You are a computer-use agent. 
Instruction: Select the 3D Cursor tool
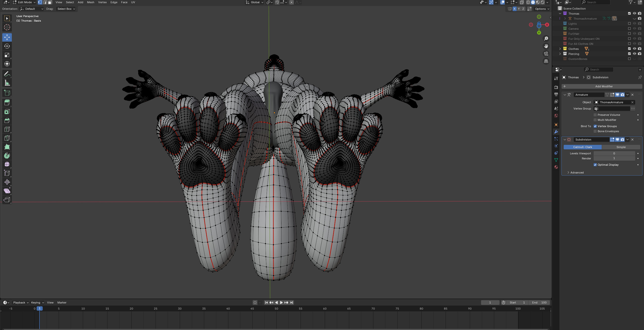tap(7, 27)
